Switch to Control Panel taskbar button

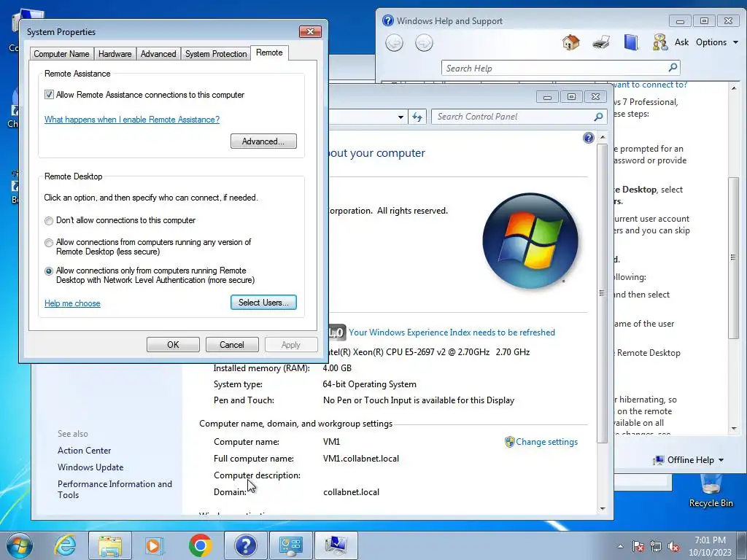[290, 545]
